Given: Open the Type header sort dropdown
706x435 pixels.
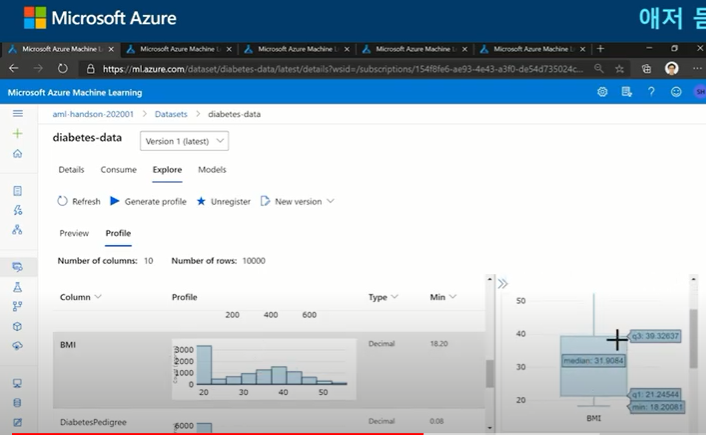Looking at the screenshot, I should point(395,297).
